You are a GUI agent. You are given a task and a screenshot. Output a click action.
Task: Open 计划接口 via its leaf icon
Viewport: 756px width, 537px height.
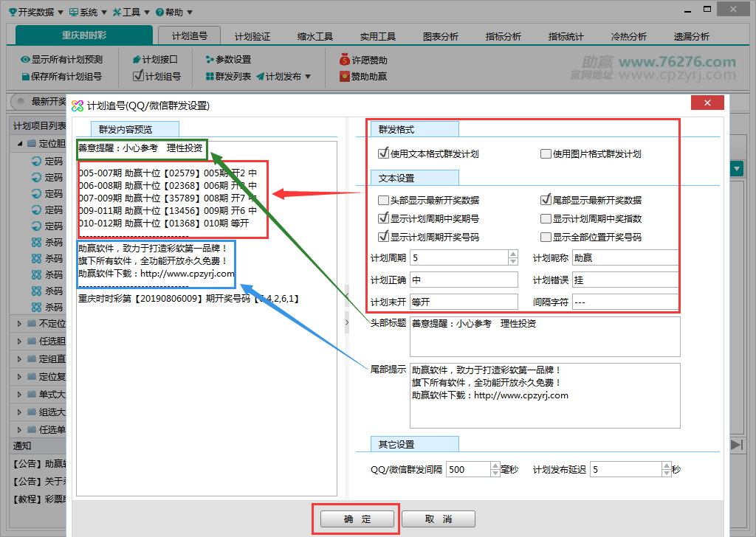137,58
